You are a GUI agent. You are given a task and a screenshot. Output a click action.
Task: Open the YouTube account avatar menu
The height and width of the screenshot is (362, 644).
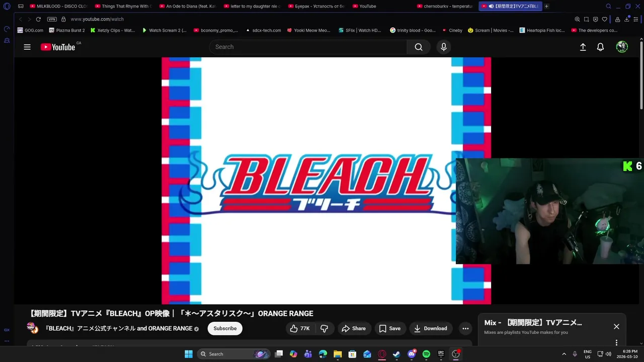click(622, 47)
